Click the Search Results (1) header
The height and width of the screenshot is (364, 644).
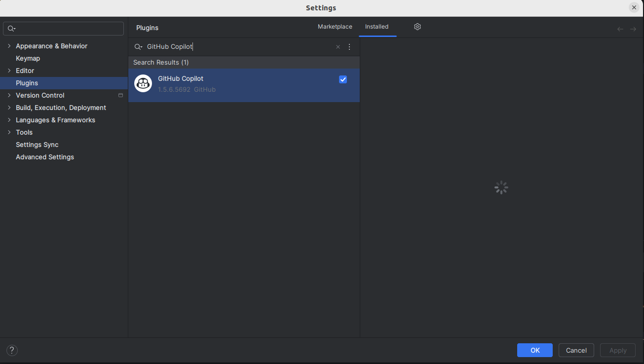pyautogui.click(x=161, y=62)
